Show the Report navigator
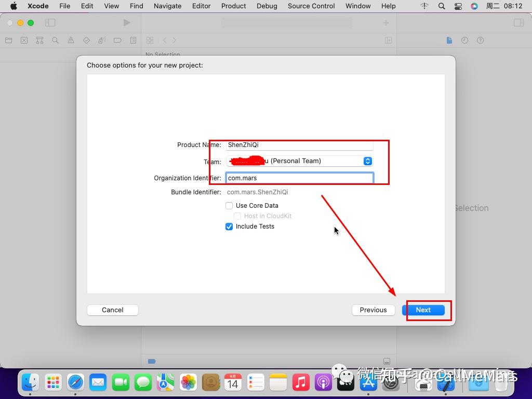 click(134, 41)
